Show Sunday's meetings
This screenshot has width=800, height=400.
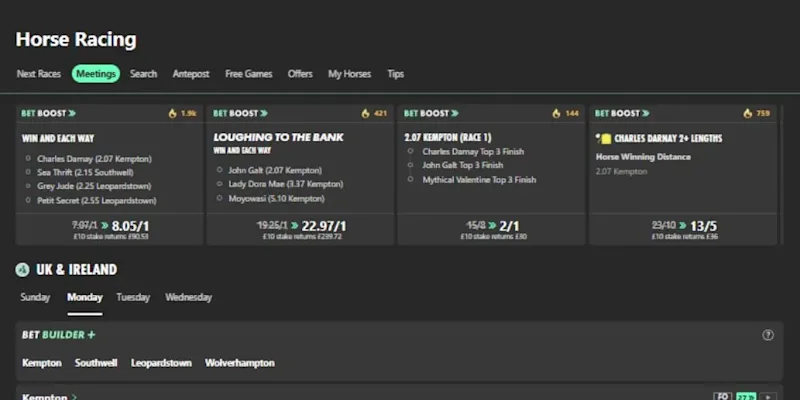pos(35,297)
